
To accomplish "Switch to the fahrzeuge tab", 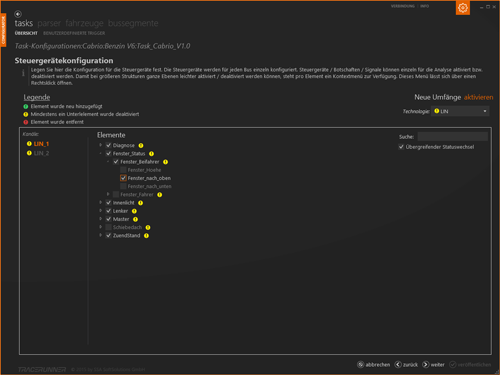I will point(84,23).
